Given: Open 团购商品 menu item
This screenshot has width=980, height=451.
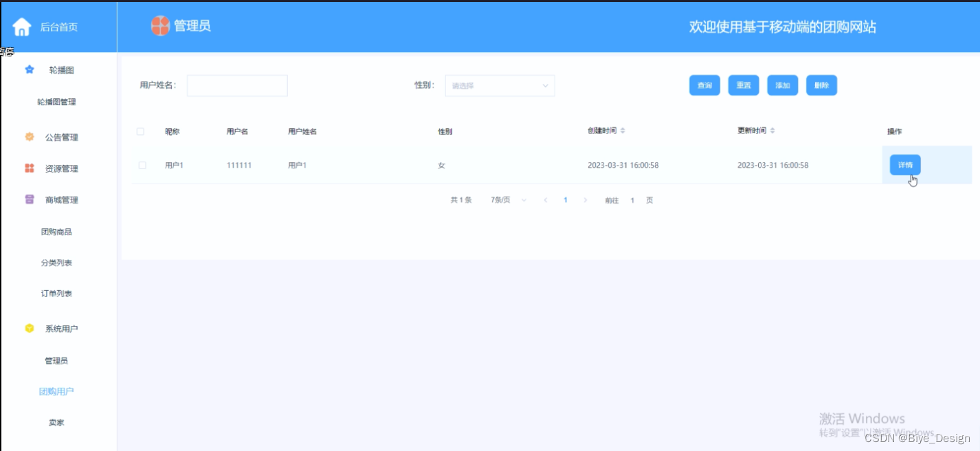Looking at the screenshot, I should tap(56, 232).
